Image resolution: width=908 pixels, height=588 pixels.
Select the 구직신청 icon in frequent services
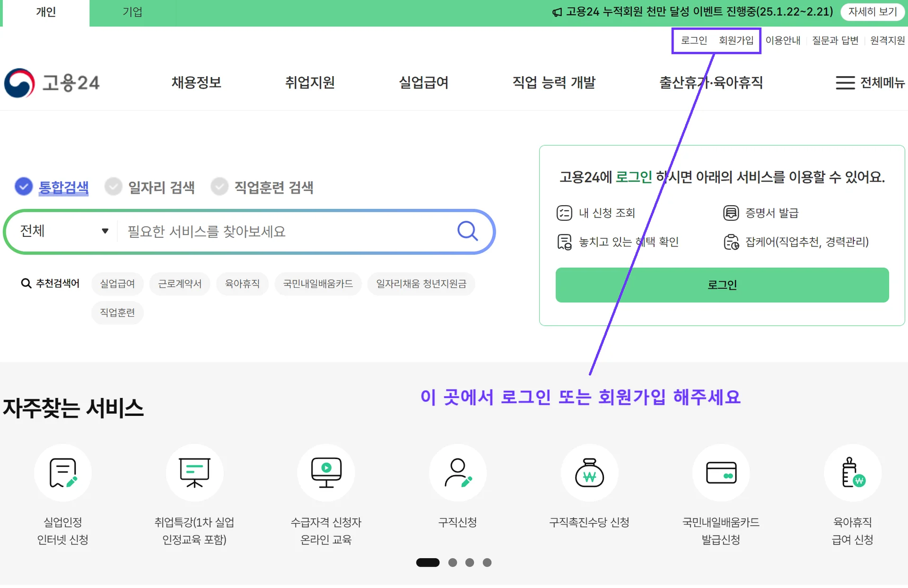tap(457, 473)
